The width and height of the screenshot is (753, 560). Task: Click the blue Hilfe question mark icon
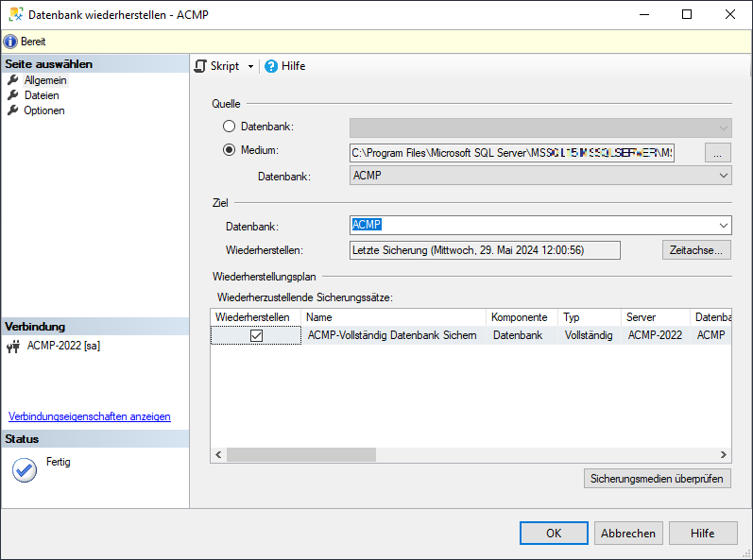coord(271,66)
